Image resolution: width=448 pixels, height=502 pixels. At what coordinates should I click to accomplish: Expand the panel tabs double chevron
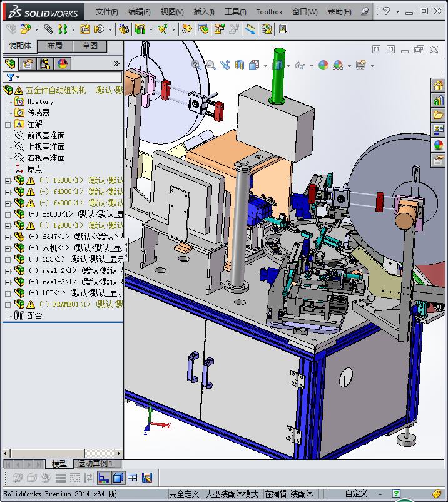(x=116, y=64)
